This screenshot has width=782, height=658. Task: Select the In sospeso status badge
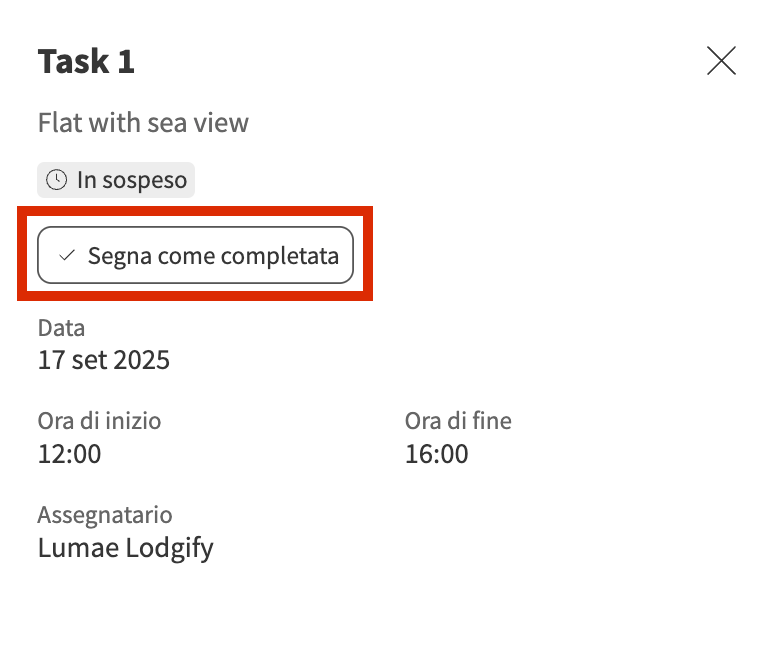[x=117, y=181]
